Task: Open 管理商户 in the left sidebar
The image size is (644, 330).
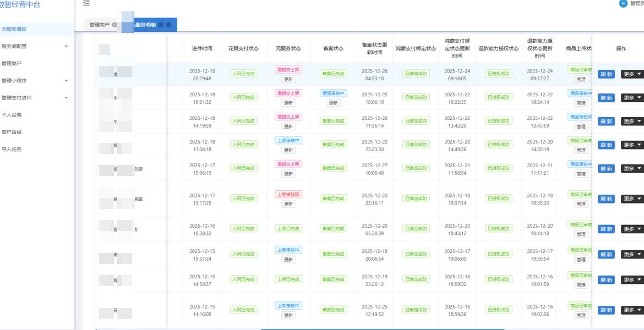Action: click(12, 63)
